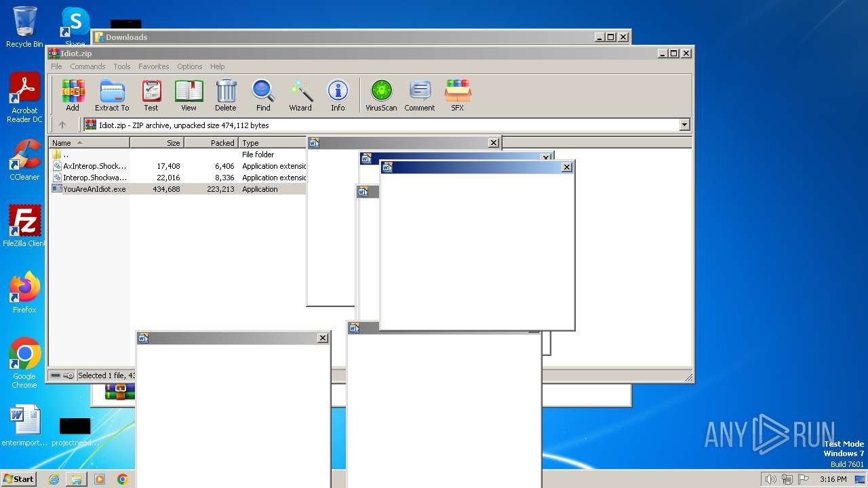Start VirusScan on the archive

pyautogui.click(x=381, y=95)
